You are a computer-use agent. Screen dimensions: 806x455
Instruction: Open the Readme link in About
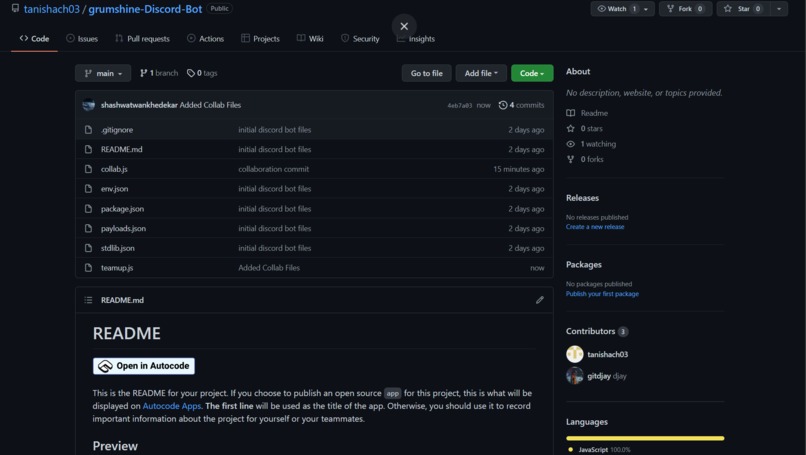pyautogui.click(x=587, y=113)
